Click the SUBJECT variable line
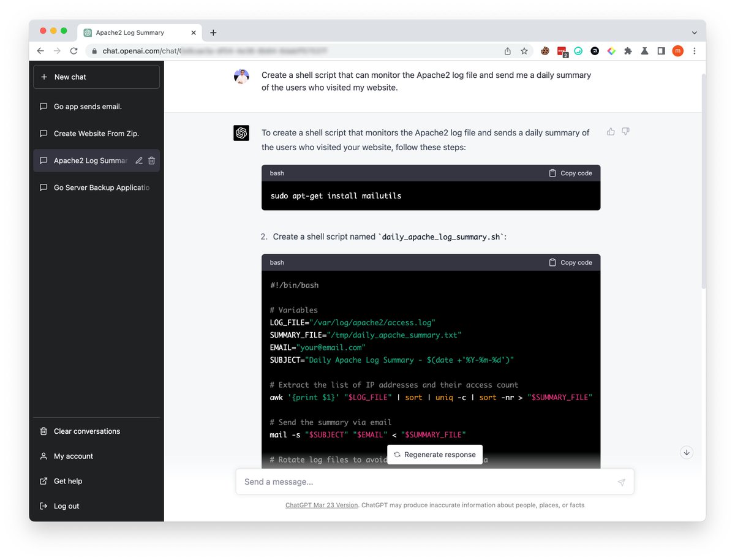This screenshot has width=735, height=560. tap(392, 360)
